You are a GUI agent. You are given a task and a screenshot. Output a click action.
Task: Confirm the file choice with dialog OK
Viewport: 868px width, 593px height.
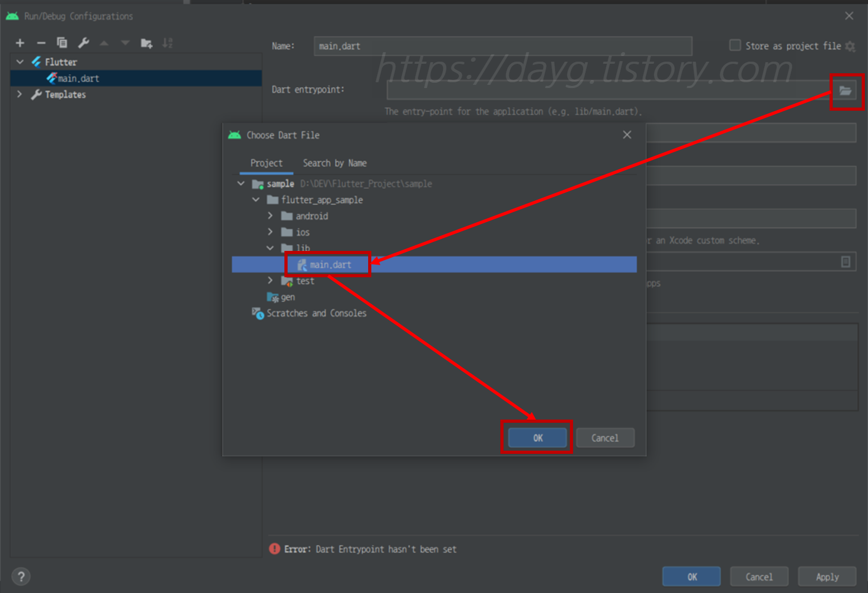pos(537,438)
